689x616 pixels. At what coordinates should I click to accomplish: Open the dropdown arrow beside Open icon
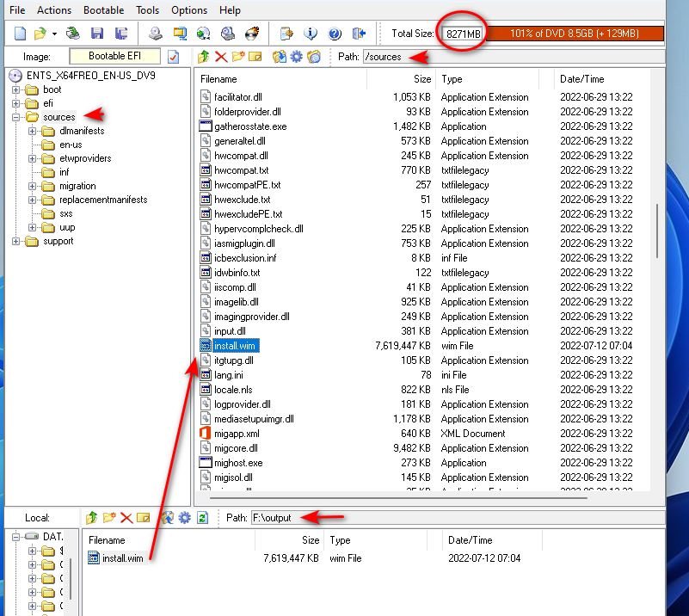54,34
